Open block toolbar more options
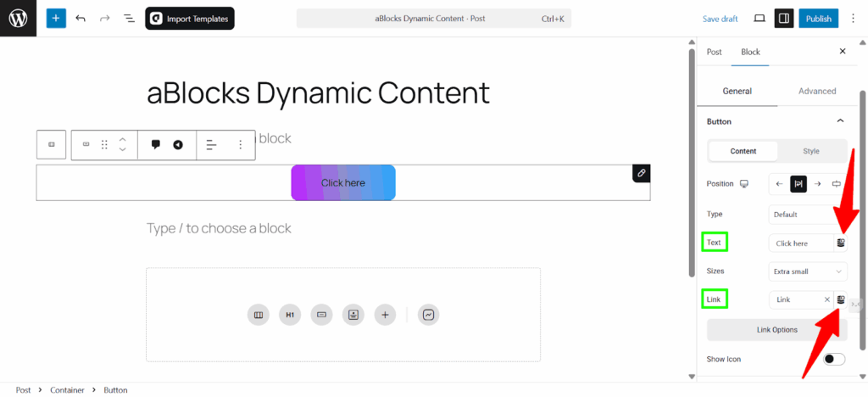The width and height of the screenshot is (868, 397). [240, 145]
